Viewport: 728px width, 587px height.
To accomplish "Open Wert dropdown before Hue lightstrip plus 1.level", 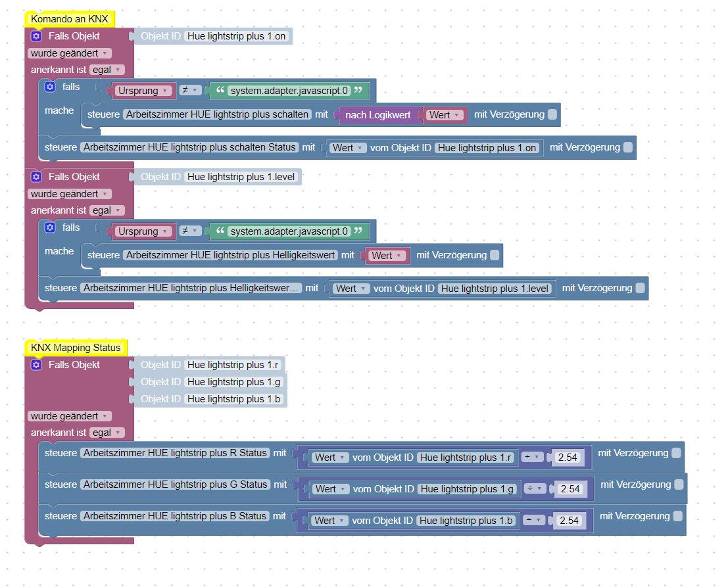I will click(351, 289).
